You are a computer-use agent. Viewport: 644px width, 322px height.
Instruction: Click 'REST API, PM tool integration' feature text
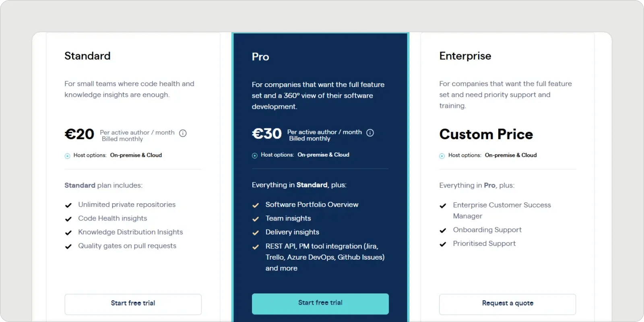(x=325, y=257)
